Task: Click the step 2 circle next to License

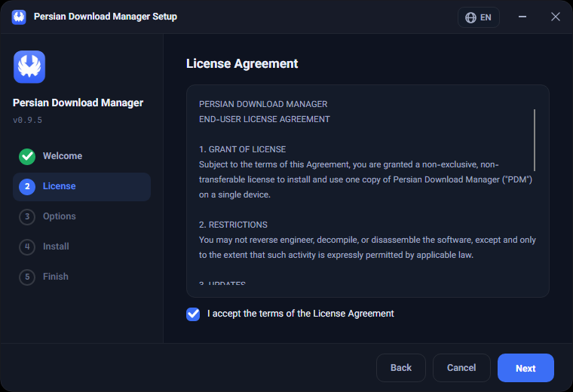Action: coord(27,187)
